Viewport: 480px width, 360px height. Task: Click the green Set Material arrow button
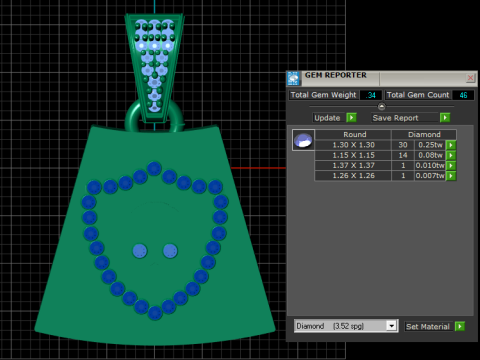point(460,326)
